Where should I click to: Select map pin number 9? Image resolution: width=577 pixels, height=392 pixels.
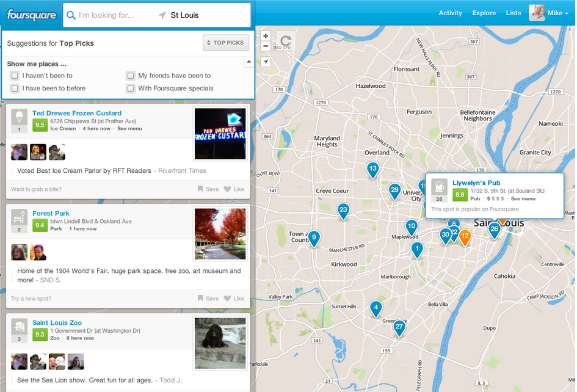314,238
